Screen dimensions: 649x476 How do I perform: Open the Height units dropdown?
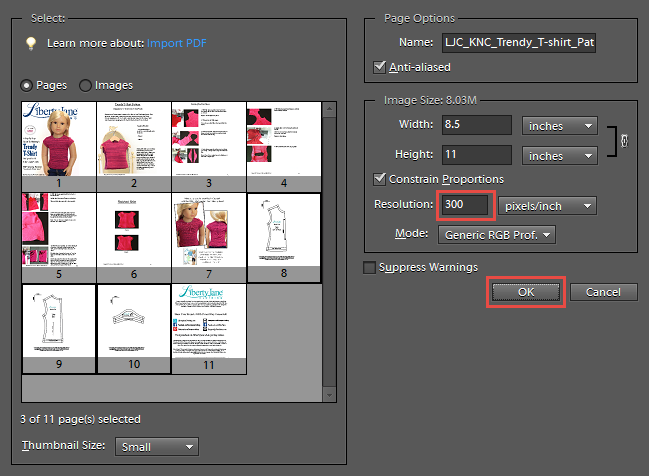pos(559,156)
